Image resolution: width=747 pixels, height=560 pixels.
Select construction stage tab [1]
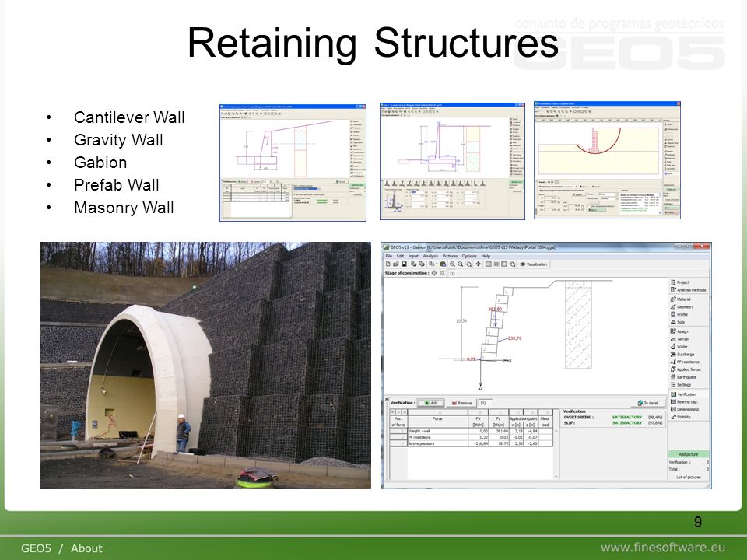tap(452, 274)
